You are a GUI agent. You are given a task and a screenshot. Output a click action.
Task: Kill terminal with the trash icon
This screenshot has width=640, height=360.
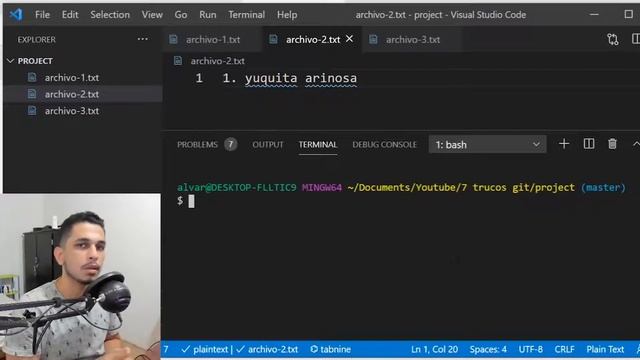(x=612, y=144)
